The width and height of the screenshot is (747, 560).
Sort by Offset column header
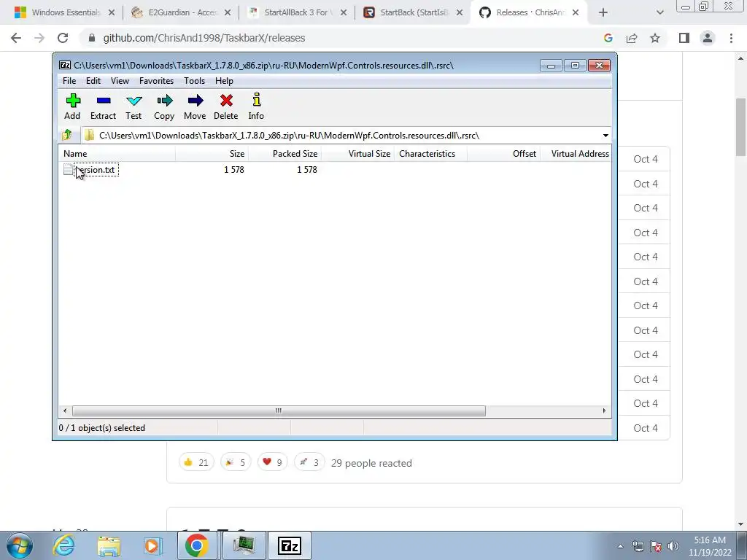point(503,154)
